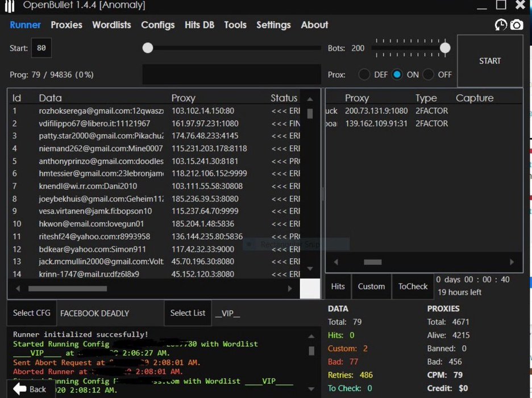
Task: Click the Start value input field
Action: 41,48
